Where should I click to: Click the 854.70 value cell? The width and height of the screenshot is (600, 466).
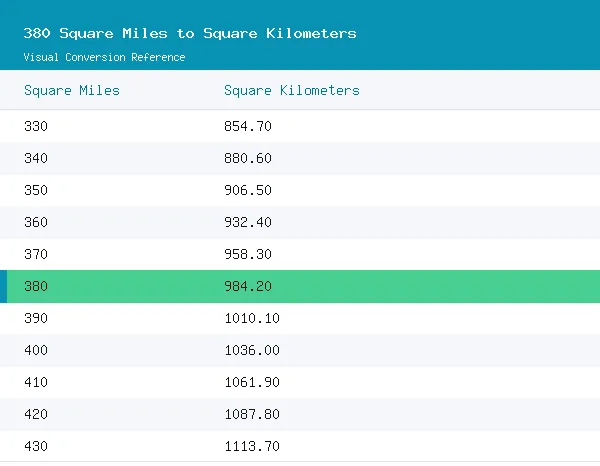click(248, 126)
